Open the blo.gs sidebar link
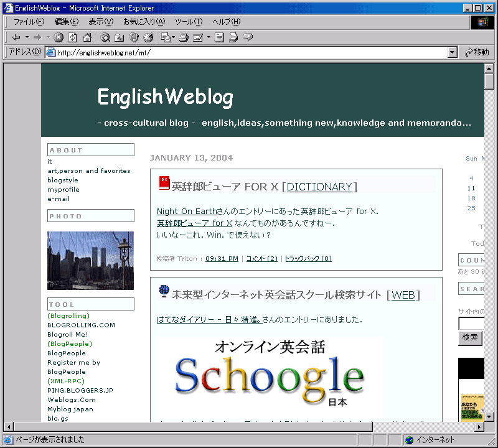The height and width of the screenshot is (448, 498). [x=58, y=419]
